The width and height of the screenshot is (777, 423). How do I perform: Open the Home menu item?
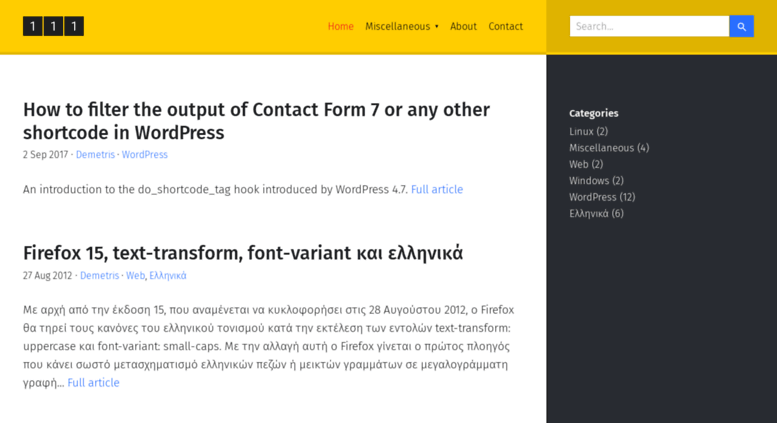click(x=340, y=26)
